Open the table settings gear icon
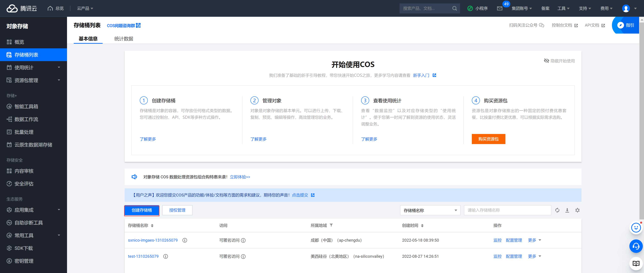The width and height of the screenshot is (644, 273). click(577, 210)
